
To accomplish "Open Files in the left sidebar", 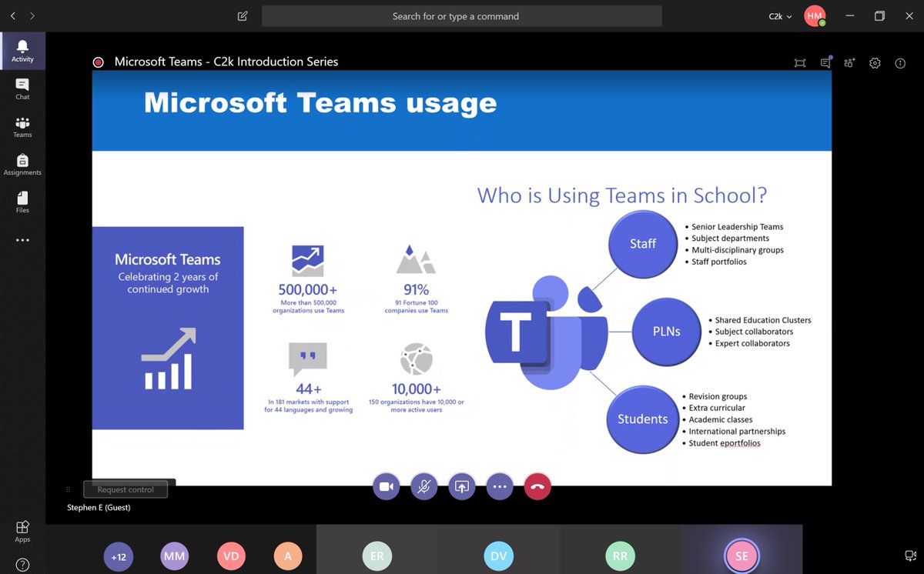I will click(x=22, y=202).
